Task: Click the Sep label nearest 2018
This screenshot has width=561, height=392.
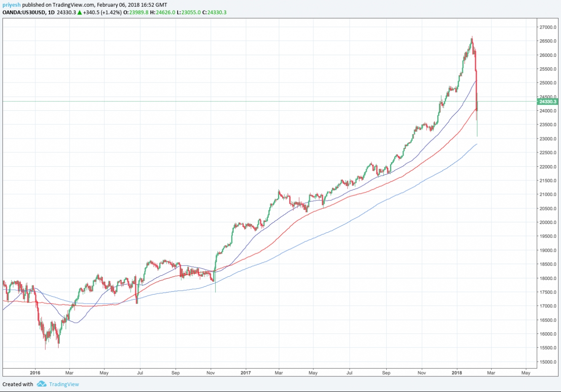Action: [386, 373]
